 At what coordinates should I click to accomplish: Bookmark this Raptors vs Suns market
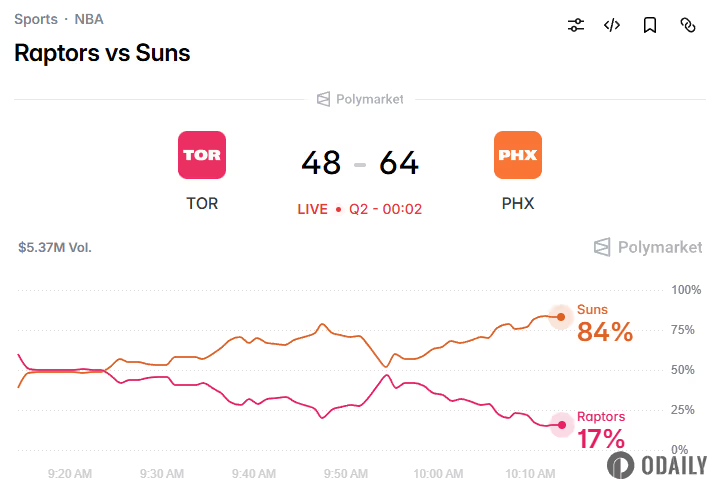tap(650, 26)
